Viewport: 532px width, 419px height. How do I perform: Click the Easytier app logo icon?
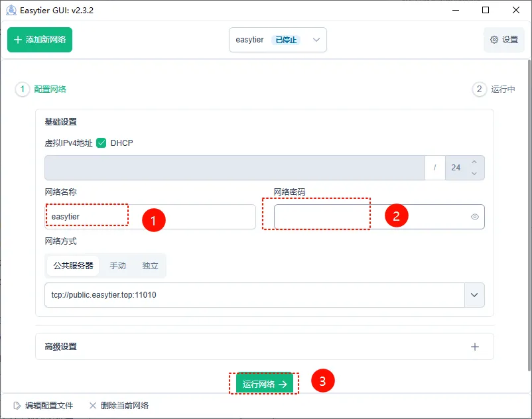pyautogui.click(x=11, y=10)
